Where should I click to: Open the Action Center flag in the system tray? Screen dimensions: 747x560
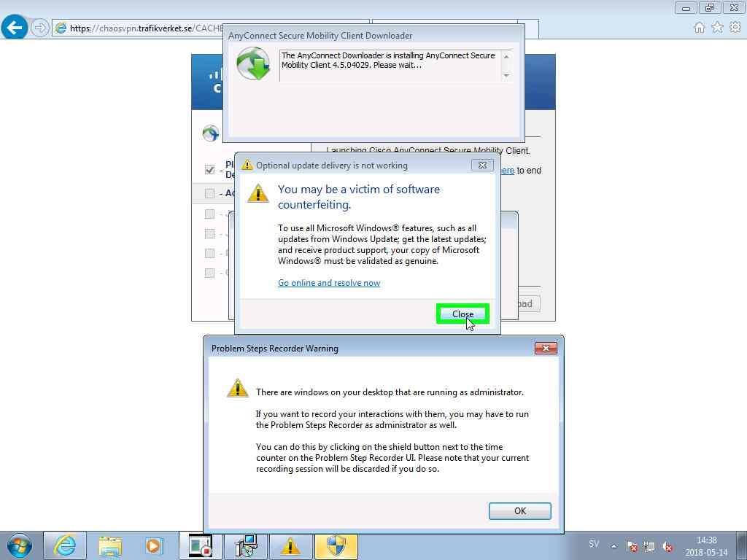(632, 547)
